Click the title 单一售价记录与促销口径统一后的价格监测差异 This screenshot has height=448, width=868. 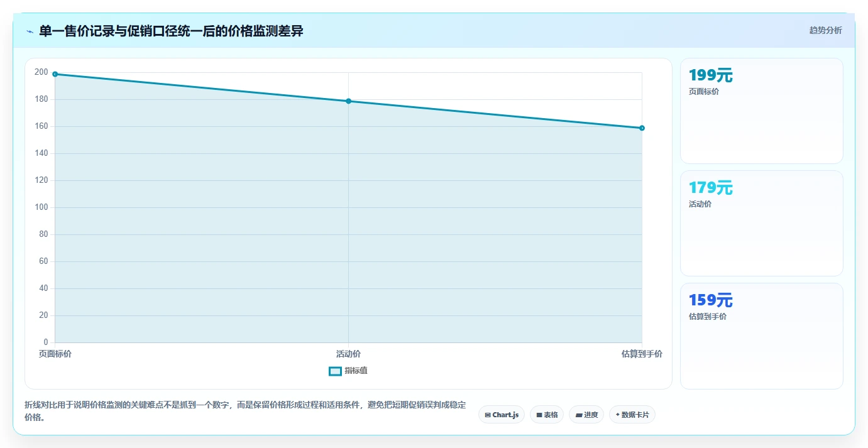[171, 31]
